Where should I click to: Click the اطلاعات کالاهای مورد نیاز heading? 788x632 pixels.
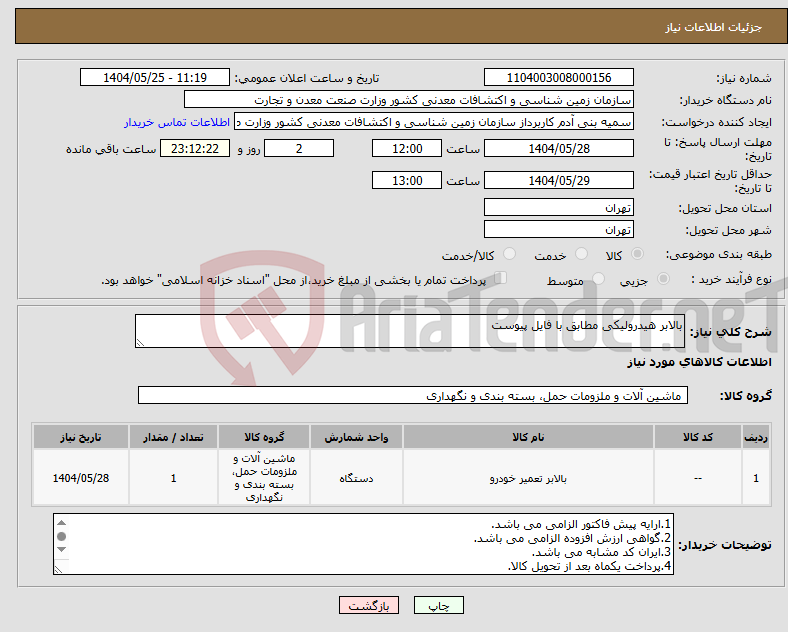[x=699, y=362]
